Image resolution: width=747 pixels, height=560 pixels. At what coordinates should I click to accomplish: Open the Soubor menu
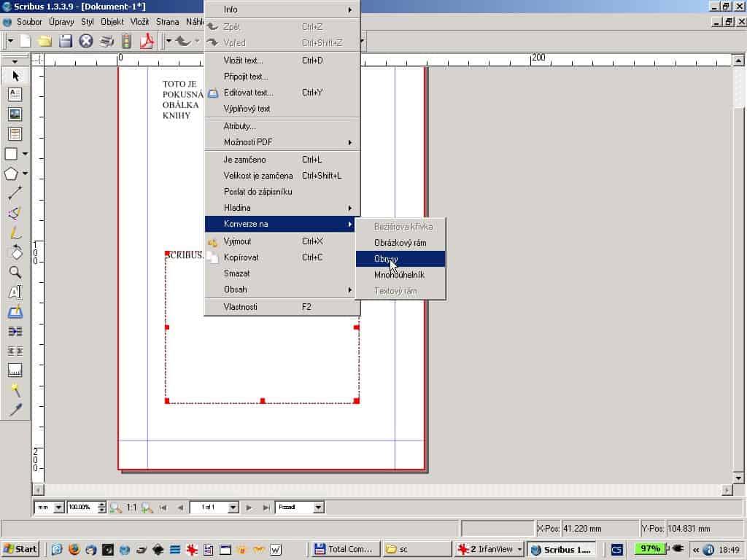(29, 22)
